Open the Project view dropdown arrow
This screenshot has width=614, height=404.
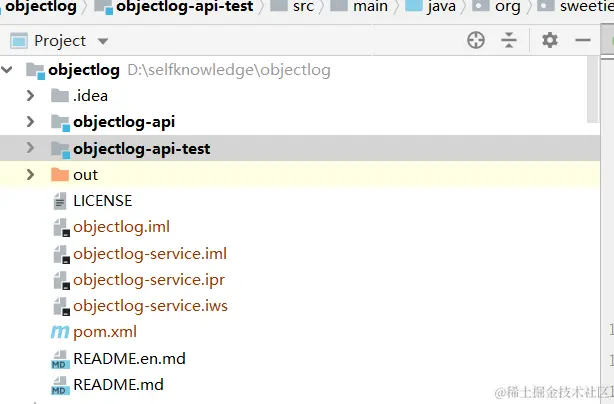[x=103, y=42]
